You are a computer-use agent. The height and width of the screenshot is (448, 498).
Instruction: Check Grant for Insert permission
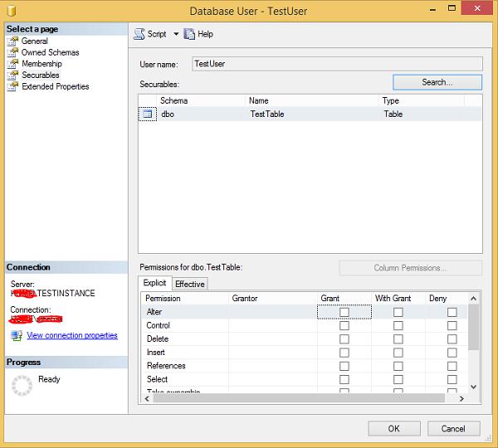[344, 353]
